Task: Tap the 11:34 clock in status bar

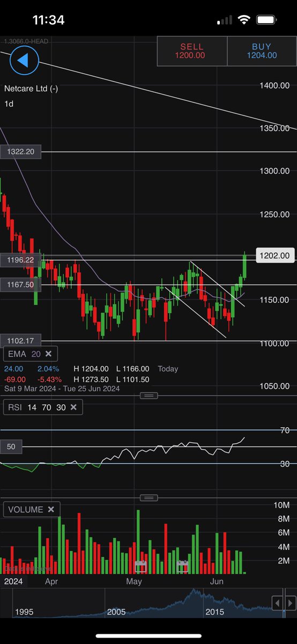Action: tap(49, 20)
